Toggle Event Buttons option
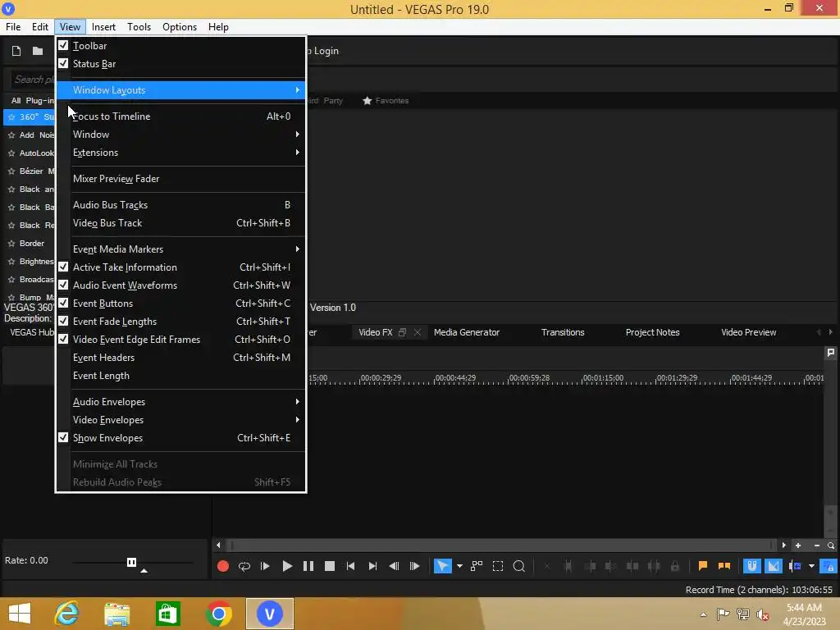 tap(180, 304)
